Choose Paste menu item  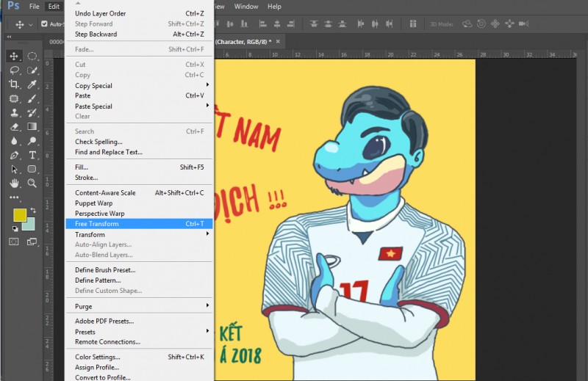(x=139, y=95)
